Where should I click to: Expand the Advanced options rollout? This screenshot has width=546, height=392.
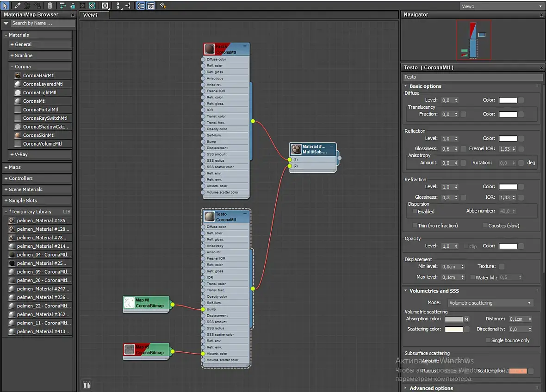click(431, 388)
